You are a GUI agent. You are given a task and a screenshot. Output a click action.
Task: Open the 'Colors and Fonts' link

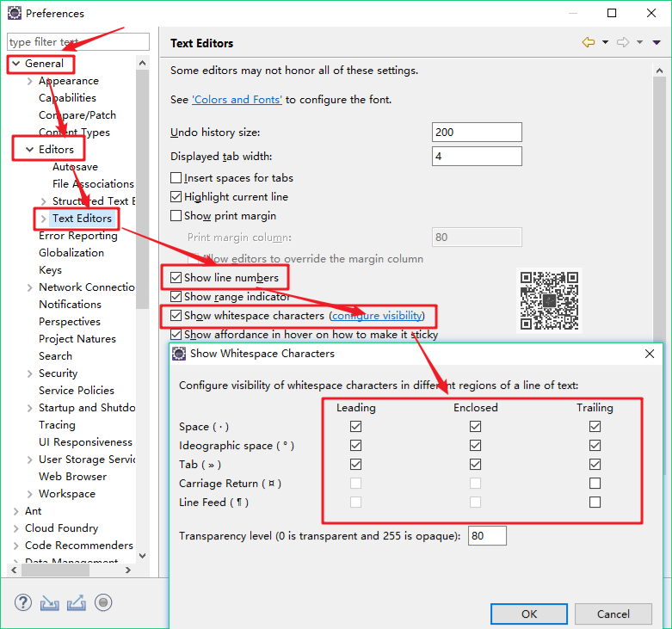coord(237,100)
